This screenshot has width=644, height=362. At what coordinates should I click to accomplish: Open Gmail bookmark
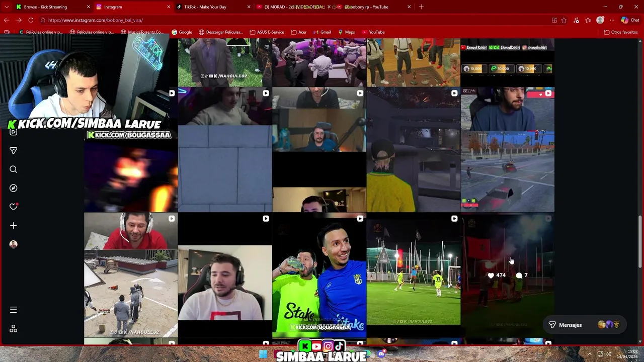pyautogui.click(x=321, y=32)
